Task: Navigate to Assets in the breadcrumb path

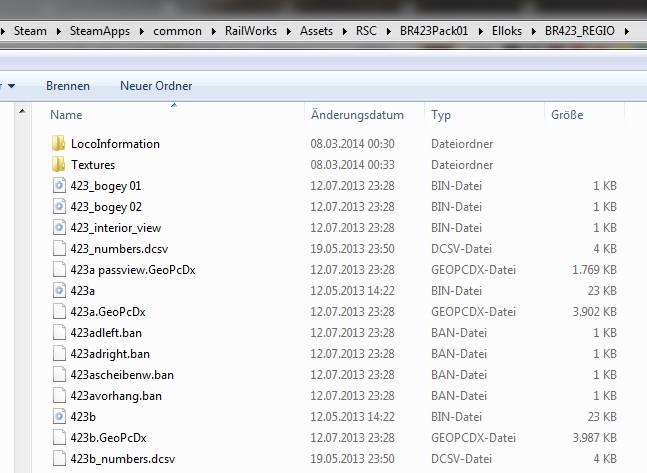Action: (316, 31)
